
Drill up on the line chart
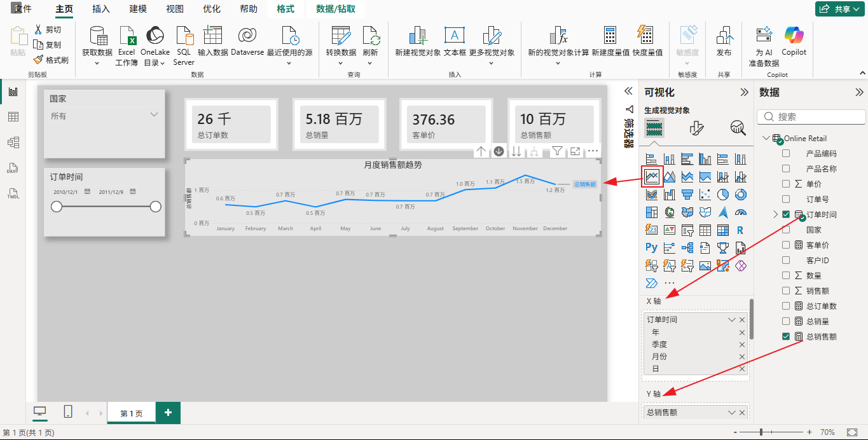click(x=481, y=151)
